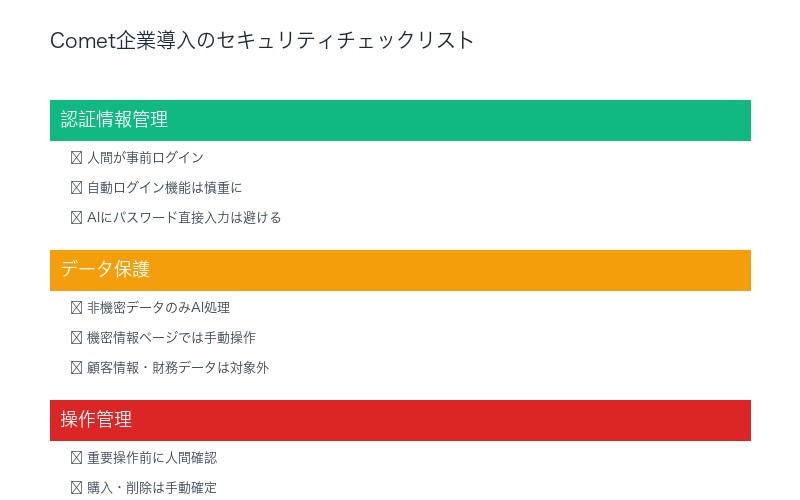Toggle the 購入・削除は手動確定 checkbox
This screenshot has height=500, width=800.
click(77, 488)
